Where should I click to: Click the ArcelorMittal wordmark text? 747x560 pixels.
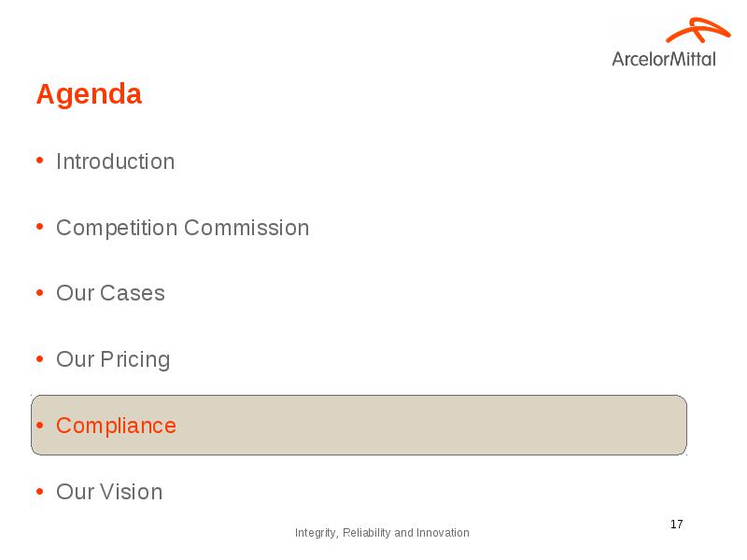click(664, 59)
